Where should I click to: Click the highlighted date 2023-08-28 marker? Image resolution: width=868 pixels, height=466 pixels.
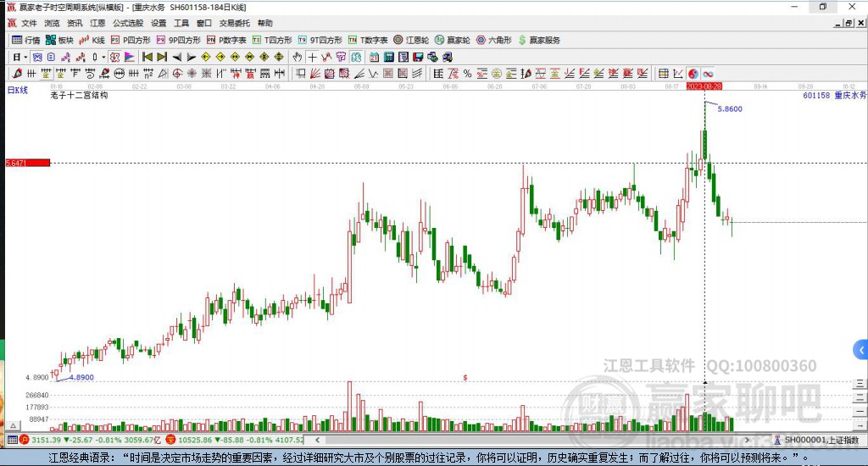point(704,86)
